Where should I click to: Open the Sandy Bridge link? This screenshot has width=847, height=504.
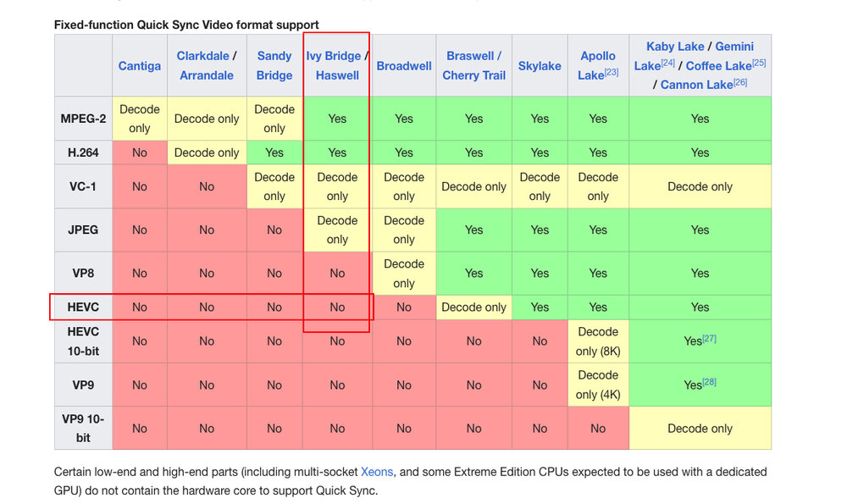[274, 65]
